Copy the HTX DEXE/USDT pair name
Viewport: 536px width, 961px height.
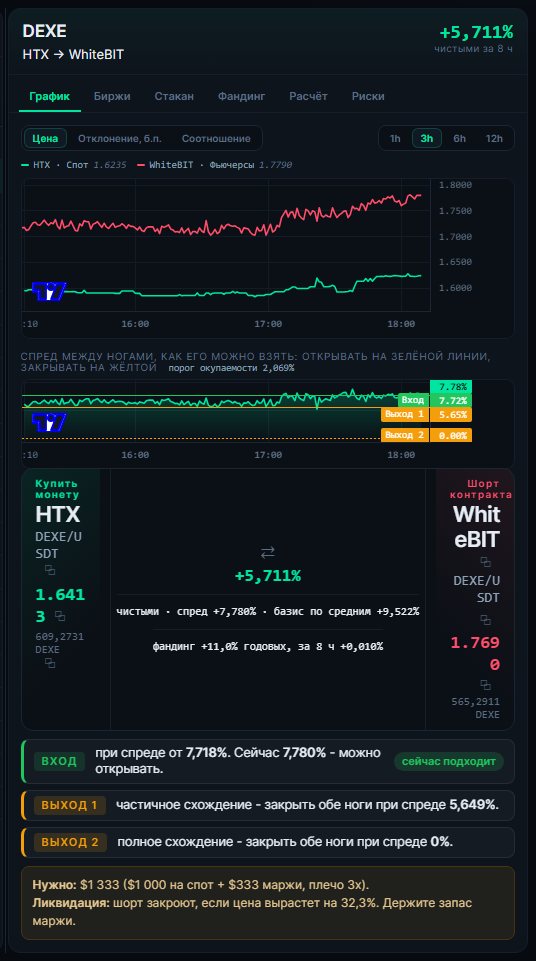50,571
